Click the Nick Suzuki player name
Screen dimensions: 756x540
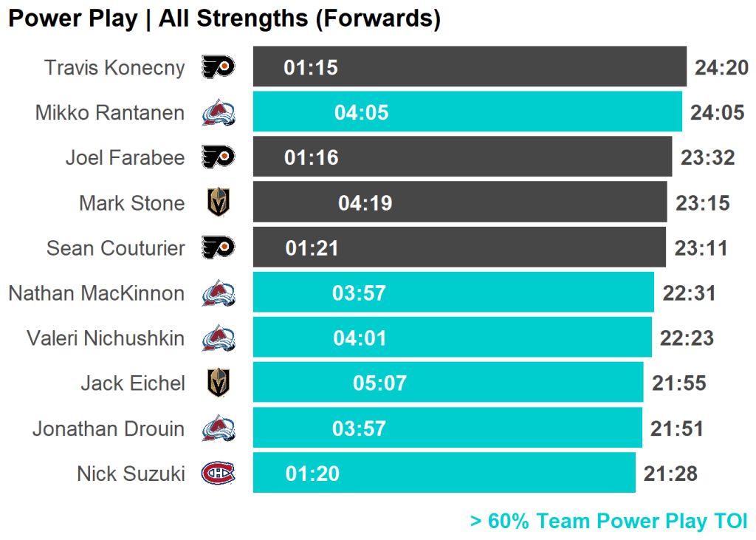click(131, 474)
